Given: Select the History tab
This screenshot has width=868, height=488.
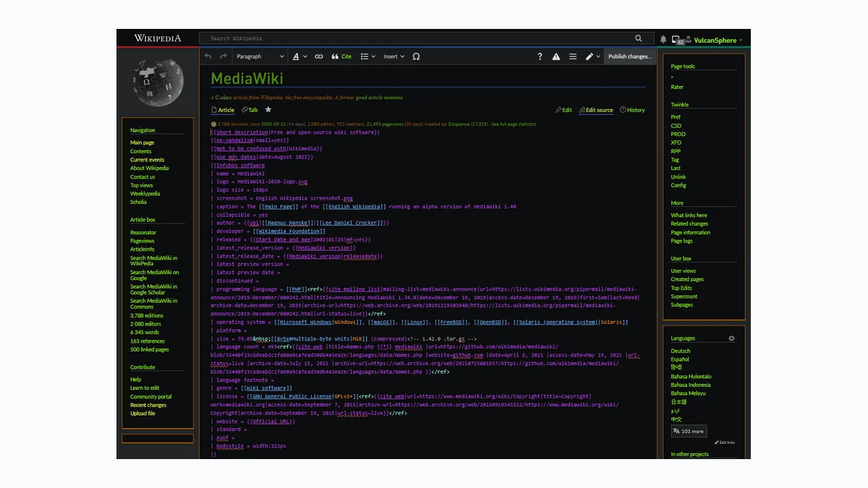Looking at the screenshot, I should point(632,110).
